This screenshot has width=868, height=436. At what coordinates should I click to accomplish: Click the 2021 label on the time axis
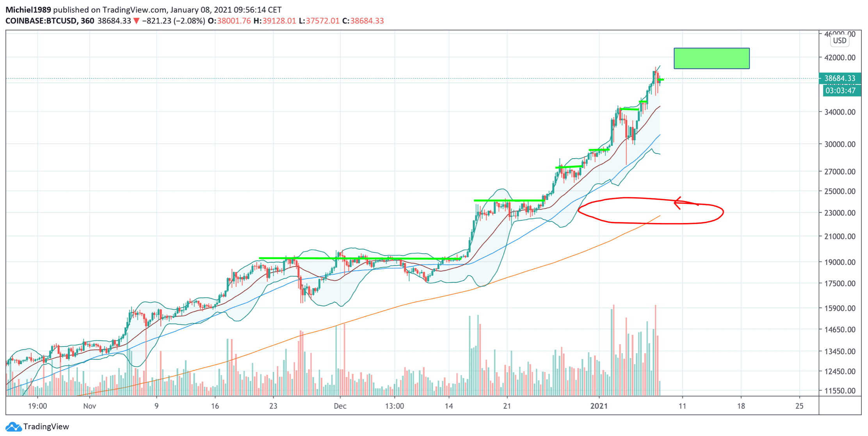599,406
